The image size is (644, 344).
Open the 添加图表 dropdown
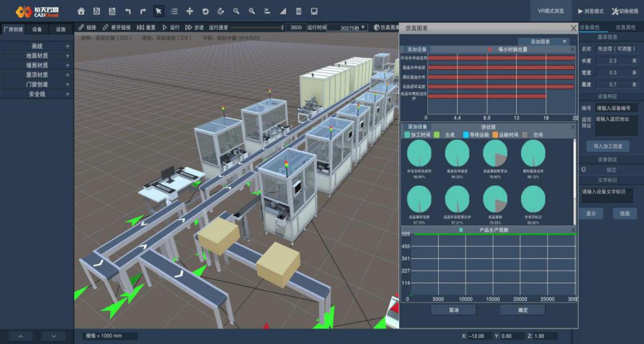[543, 42]
